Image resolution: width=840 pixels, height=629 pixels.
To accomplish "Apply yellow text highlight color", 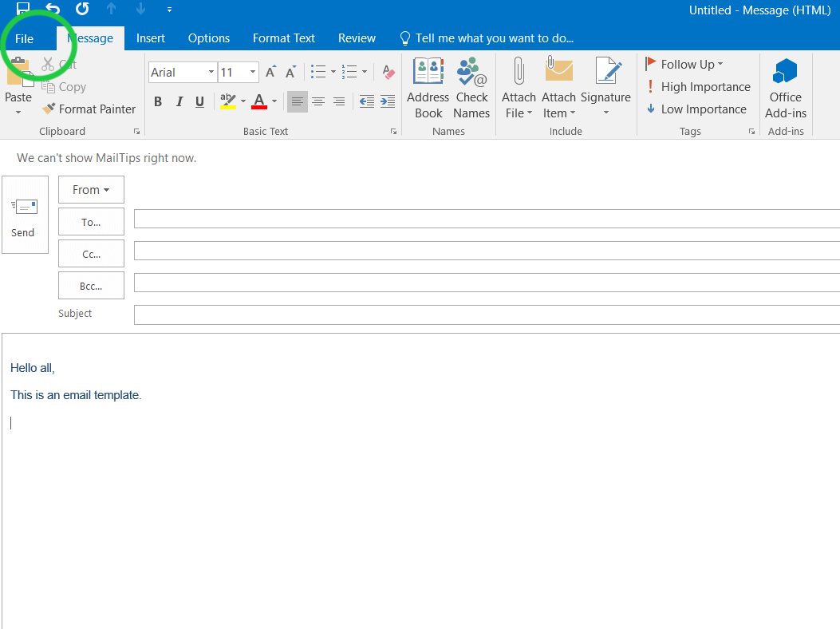I will point(228,101).
